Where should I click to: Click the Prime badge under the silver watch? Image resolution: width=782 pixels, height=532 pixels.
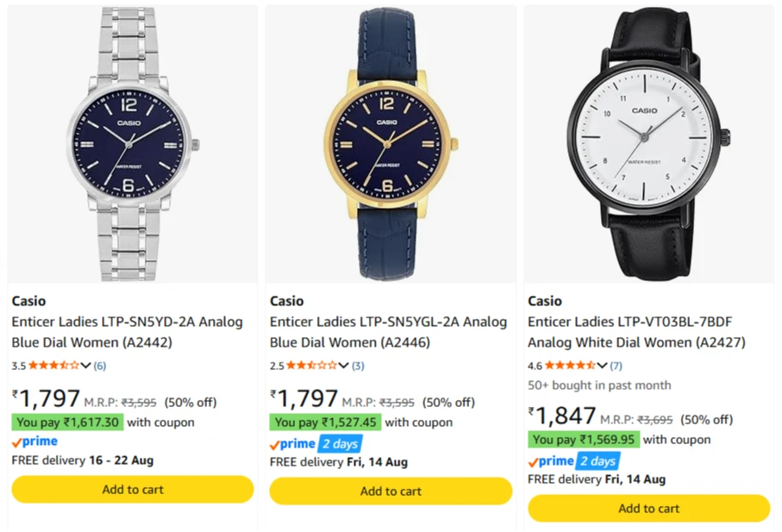(34, 441)
